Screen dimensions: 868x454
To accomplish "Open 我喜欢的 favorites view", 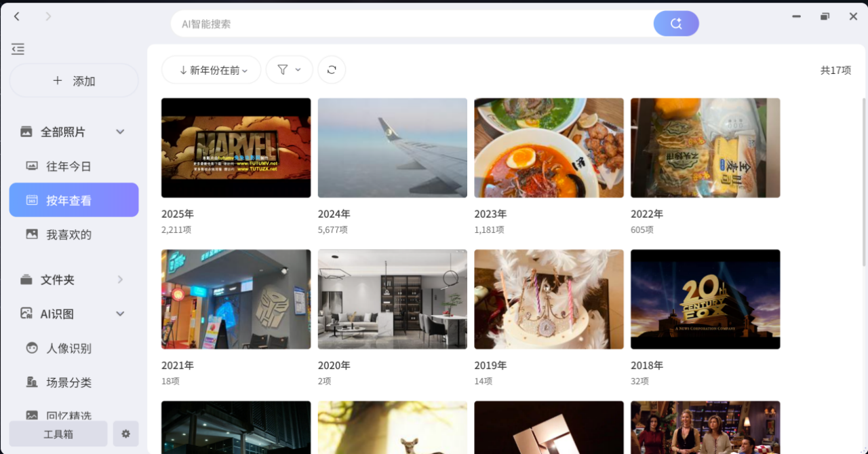I will click(74, 234).
